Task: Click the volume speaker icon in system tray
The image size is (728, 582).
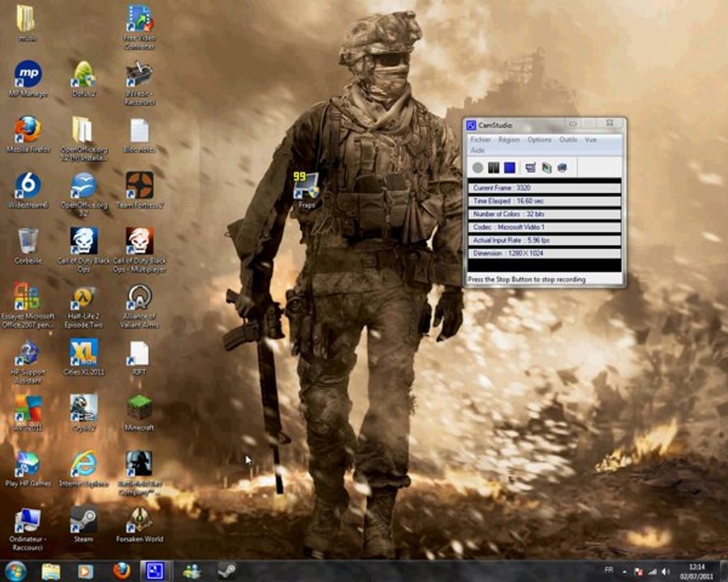Action: pyautogui.click(x=666, y=571)
